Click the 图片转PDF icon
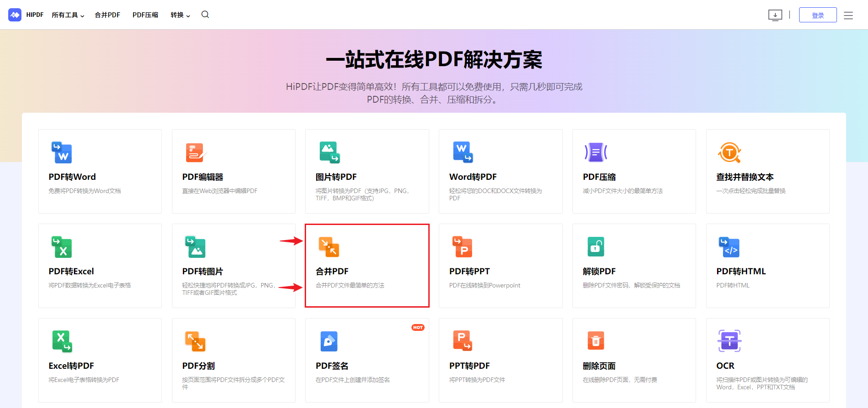This screenshot has height=408, width=868. (x=329, y=152)
